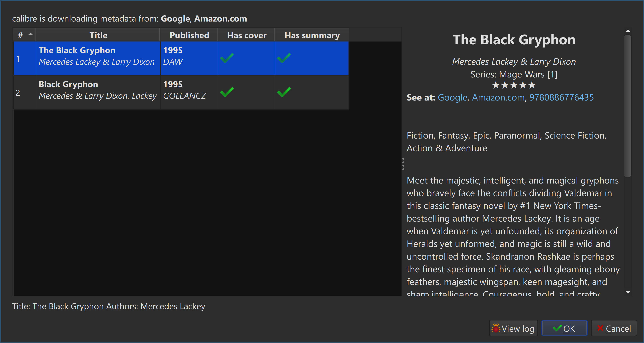Click the splitter handle between the panels

tap(403, 164)
